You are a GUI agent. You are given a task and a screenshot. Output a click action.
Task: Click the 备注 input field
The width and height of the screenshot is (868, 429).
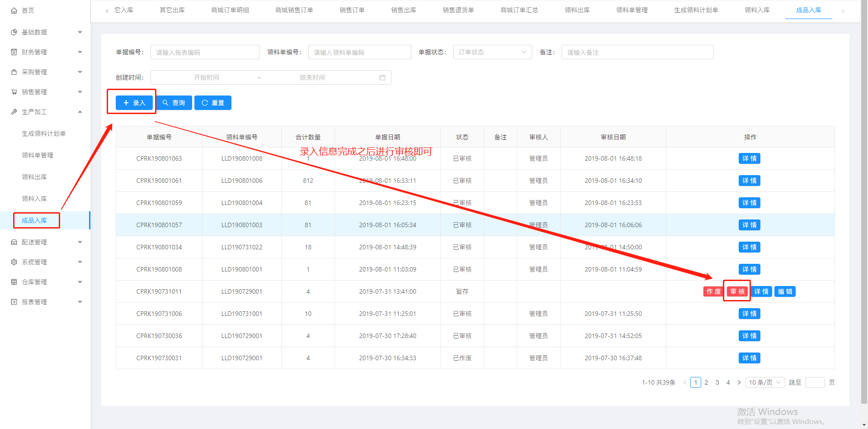(x=637, y=52)
